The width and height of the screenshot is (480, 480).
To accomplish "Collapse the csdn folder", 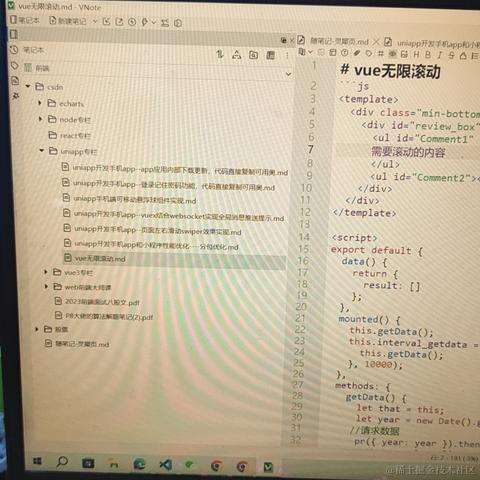I will (x=28, y=86).
